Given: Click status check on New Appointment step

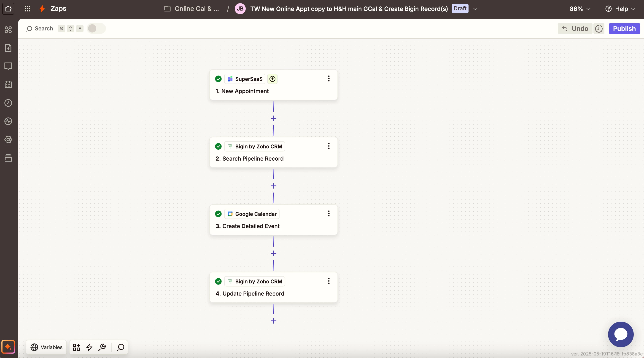Looking at the screenshot, I should pos(218,79).
